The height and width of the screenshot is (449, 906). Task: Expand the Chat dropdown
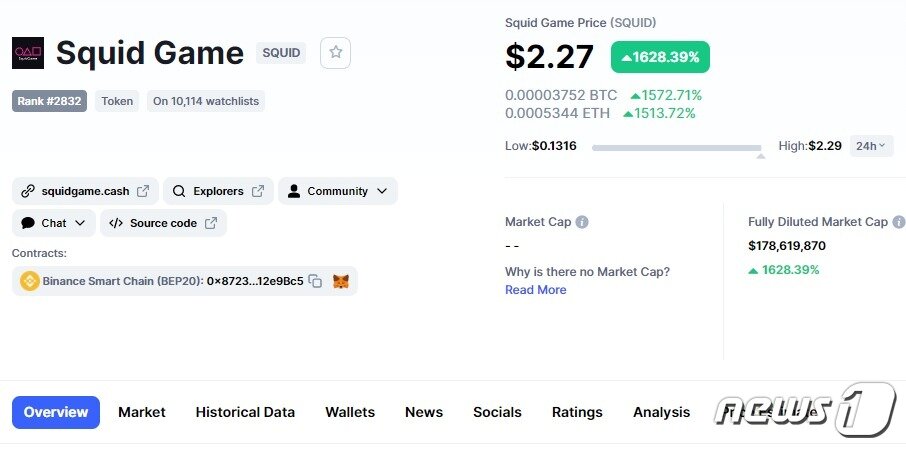point(54,223)
